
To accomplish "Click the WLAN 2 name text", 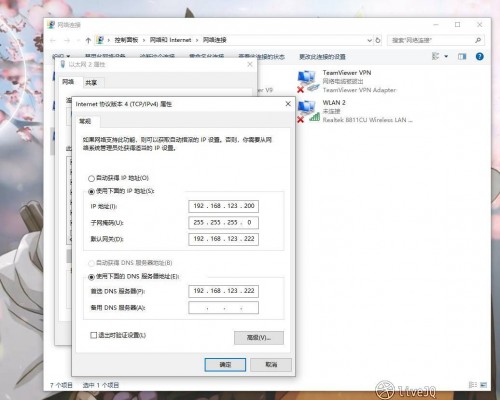I will pyautogui.click(x=334, y=103).
